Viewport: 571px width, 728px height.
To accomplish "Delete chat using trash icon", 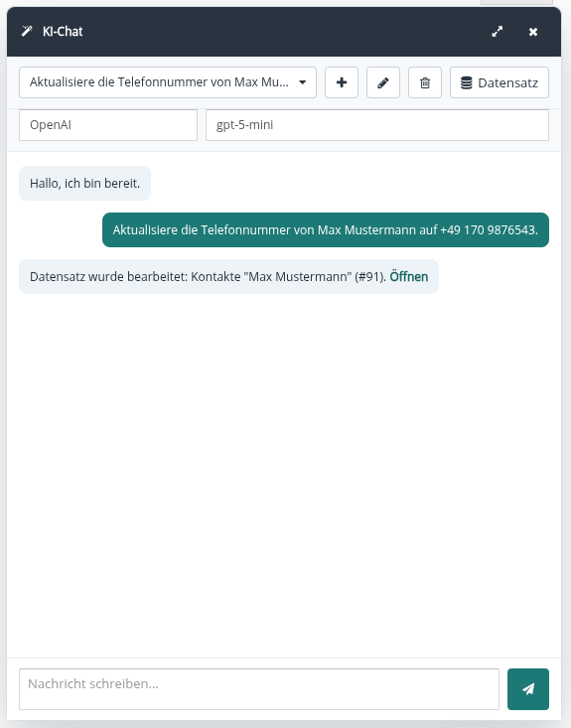I will [x=425, y=82].
